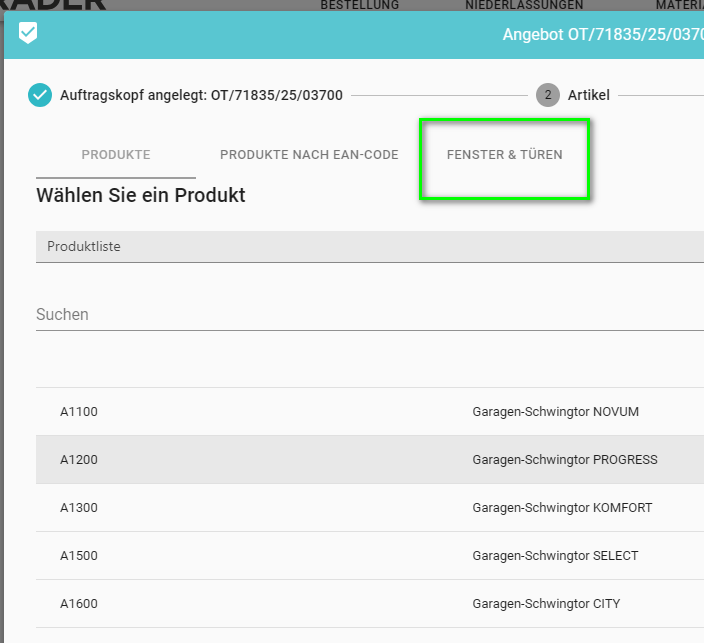Image resolution: width=704 pixels, height=643 pixels.
Task: Go to the Artikel step
Action: pyautogui.click(x=589, y=95)
